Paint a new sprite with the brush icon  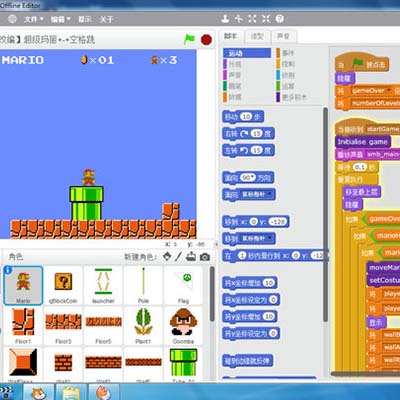179,256
